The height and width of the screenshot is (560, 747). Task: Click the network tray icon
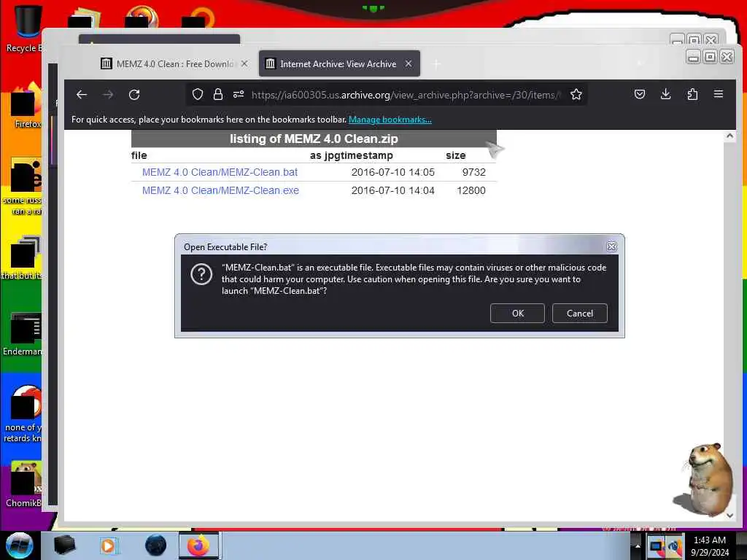pyautogui.click(x=657, y=546)
